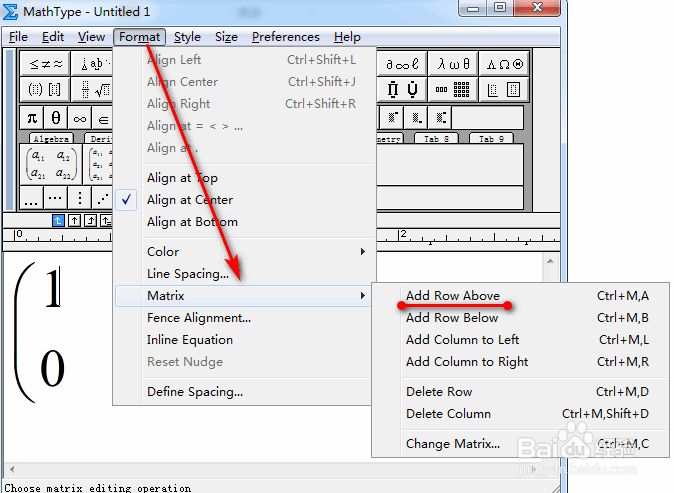Click the combined super/subscript template button
674x493 pixels.
440,117
